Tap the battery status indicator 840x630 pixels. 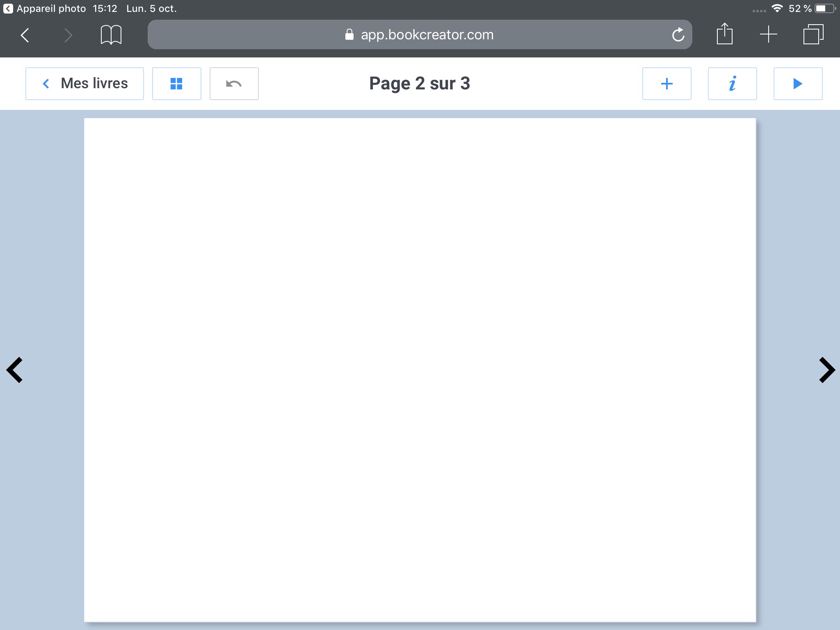(824, 9)
